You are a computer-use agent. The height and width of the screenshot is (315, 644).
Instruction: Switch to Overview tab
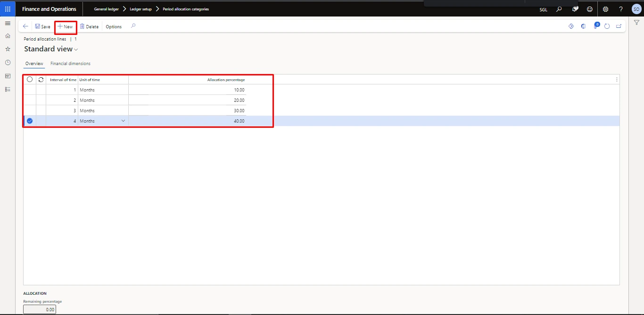pos(34,64)
